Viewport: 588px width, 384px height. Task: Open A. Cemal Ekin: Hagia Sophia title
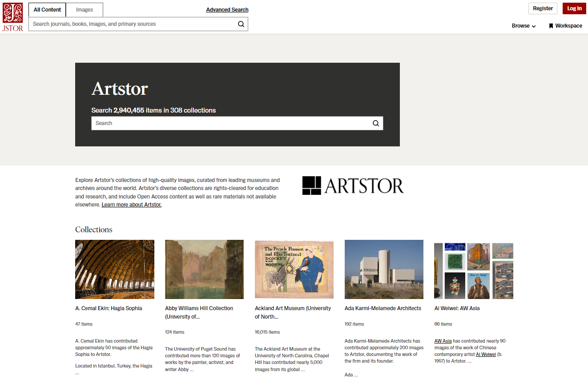tap(109, 308)
